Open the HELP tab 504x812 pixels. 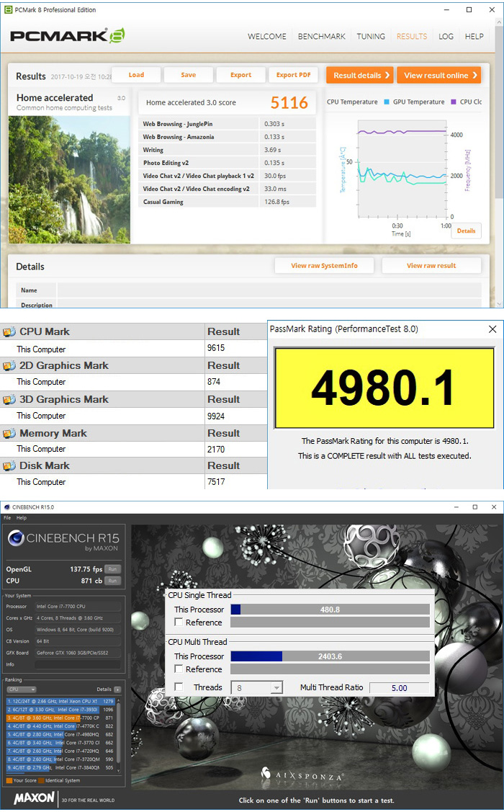pos(474,36)
